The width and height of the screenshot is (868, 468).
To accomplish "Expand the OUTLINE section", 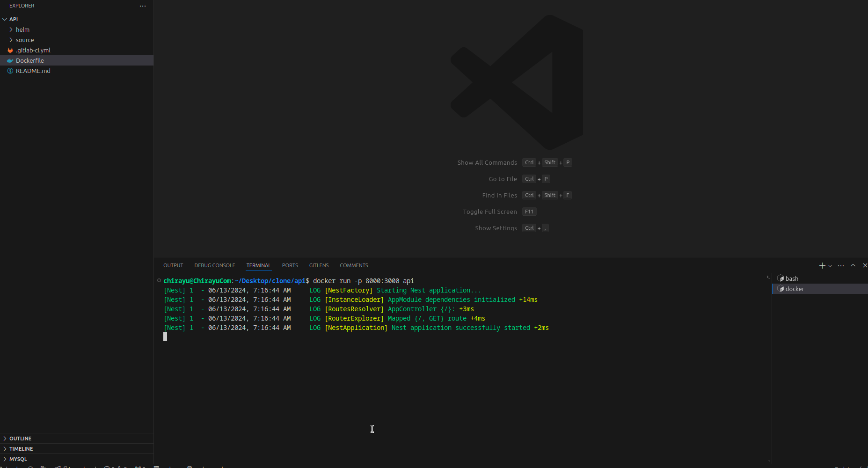I will tap(77, 439).
